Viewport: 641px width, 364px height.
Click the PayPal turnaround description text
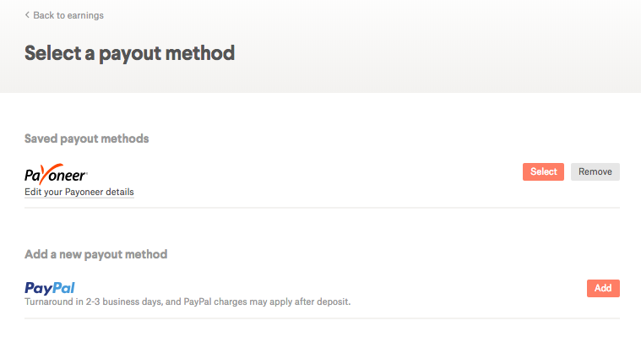pos(187,302)
